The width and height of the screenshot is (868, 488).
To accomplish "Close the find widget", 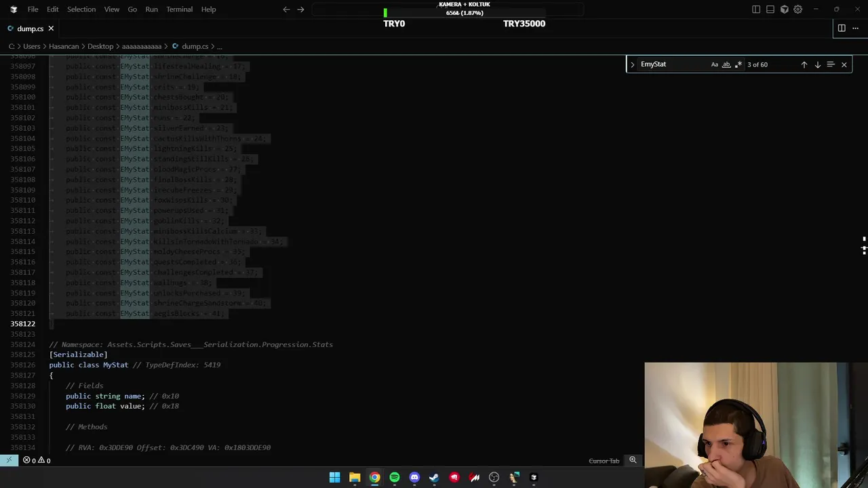I will [x=844, y=64].
